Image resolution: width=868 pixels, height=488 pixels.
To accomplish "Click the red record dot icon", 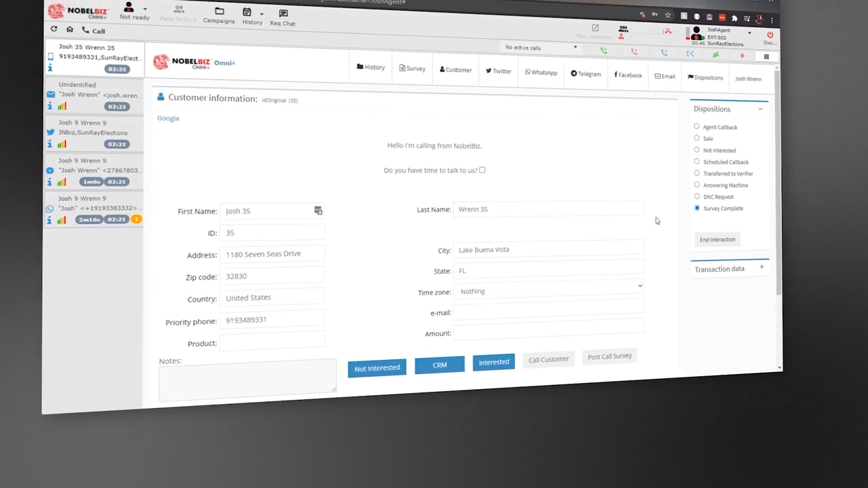I will (742, 55).
